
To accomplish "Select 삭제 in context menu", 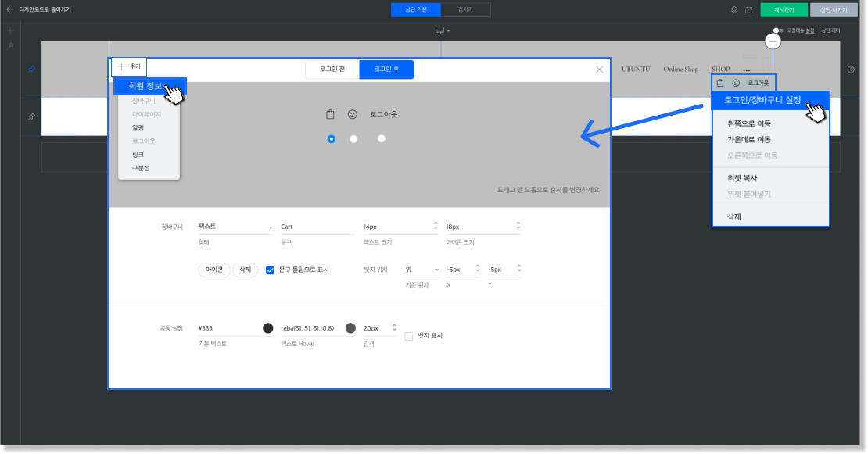I will tap(734, 216).
